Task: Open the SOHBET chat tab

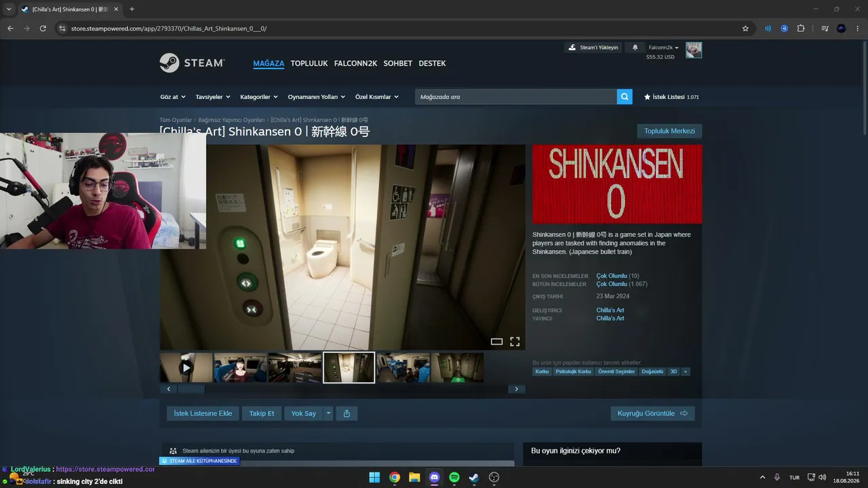Action: click(x=398, y=63)
